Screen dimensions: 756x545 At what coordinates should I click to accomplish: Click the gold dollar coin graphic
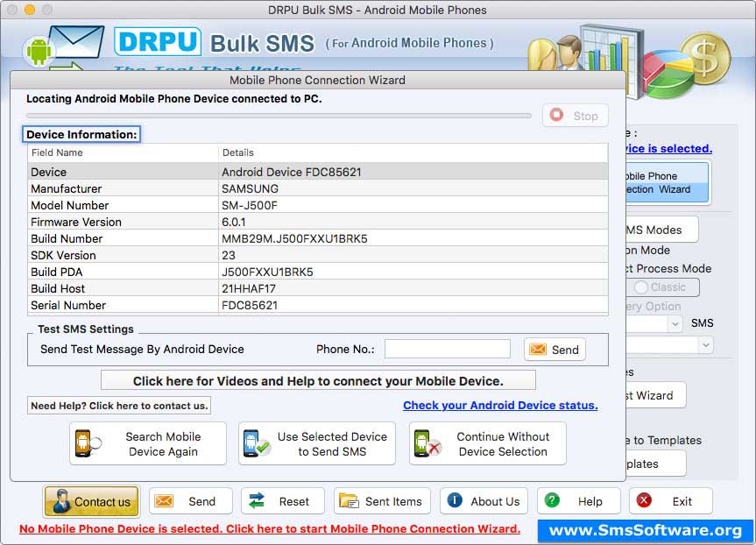pos(705,59)
